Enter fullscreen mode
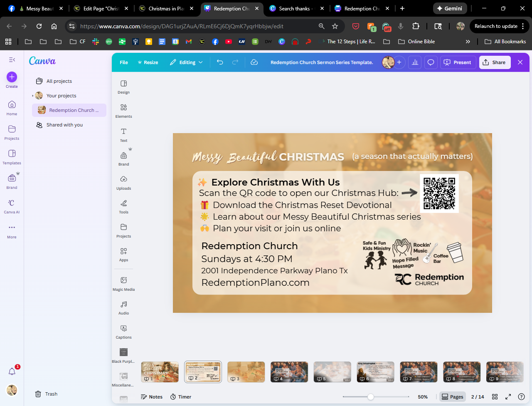 coord(508,397)
